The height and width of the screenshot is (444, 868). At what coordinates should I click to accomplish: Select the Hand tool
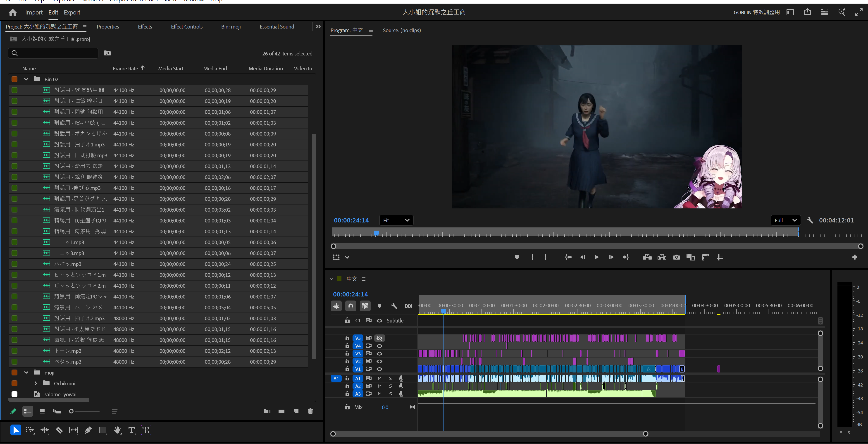click(x=117, y=430)
